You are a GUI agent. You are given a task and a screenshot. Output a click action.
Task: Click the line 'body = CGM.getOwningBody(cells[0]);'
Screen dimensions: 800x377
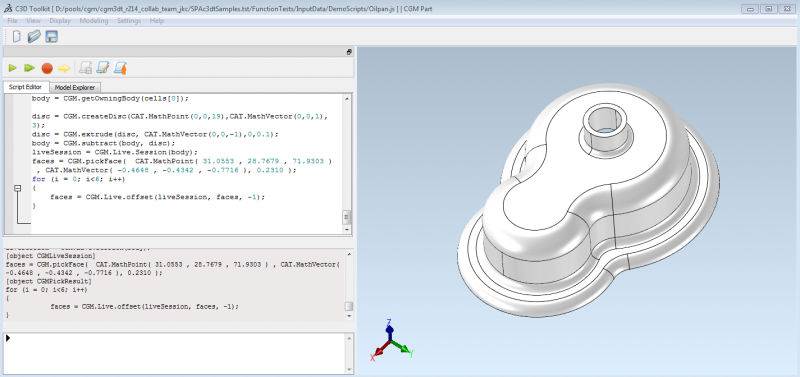[x=110, y=98]
